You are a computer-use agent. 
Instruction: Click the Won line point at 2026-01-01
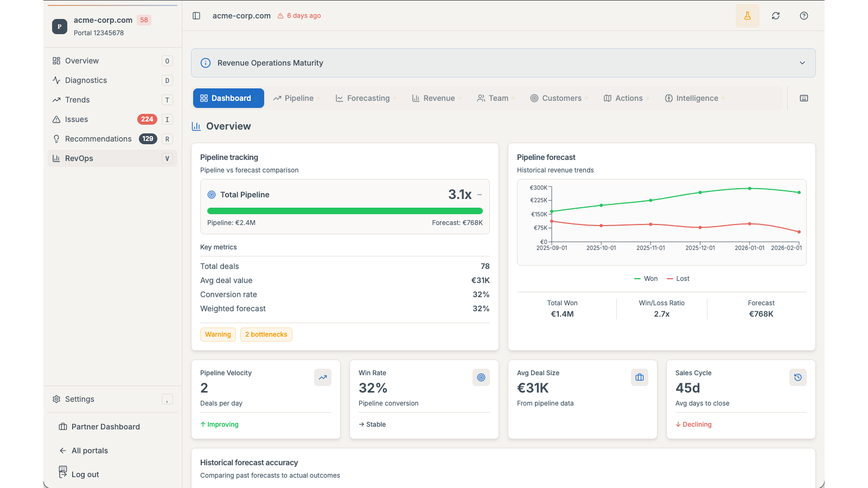point(750,188)
